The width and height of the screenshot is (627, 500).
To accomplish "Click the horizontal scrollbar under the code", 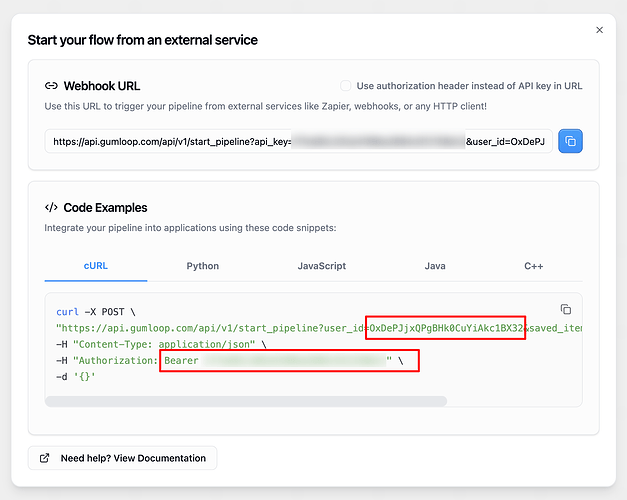I will (x=246, y=402).
